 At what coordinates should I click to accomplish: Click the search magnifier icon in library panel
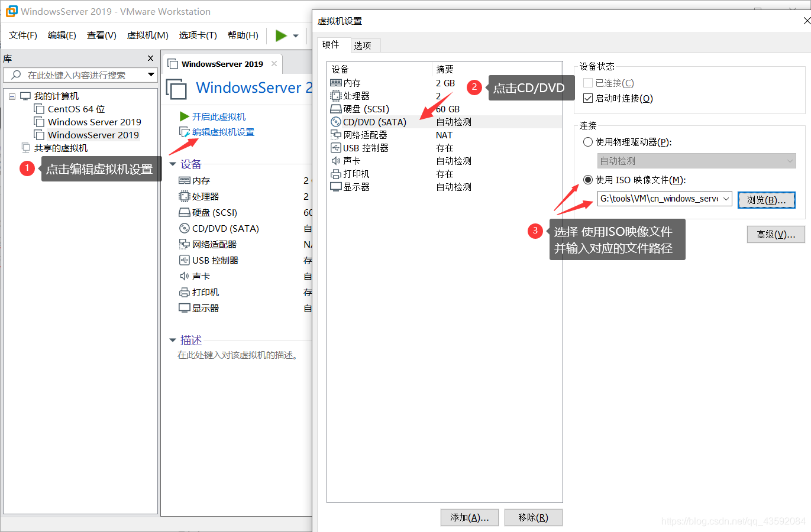16,75
